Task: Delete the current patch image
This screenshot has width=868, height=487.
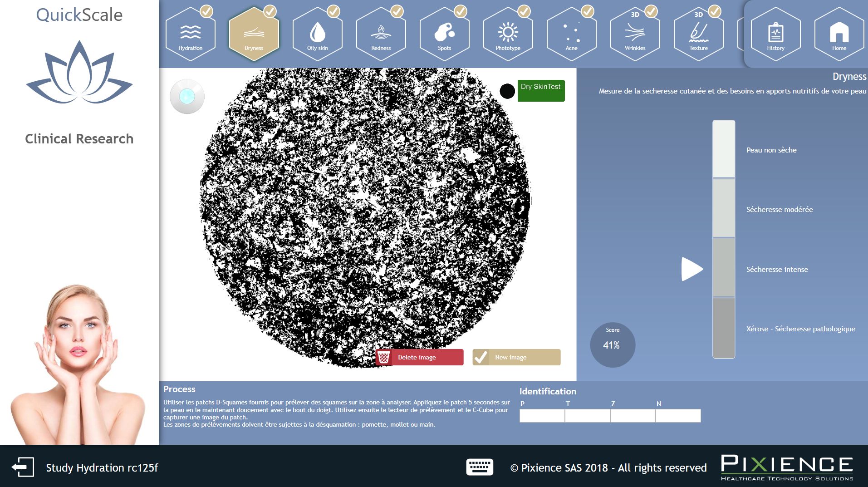Action: pos(418,357)
